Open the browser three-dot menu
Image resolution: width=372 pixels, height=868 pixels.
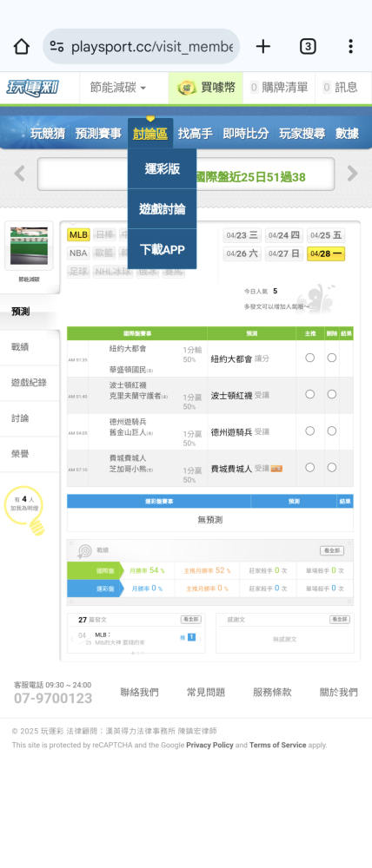point(350,47)
